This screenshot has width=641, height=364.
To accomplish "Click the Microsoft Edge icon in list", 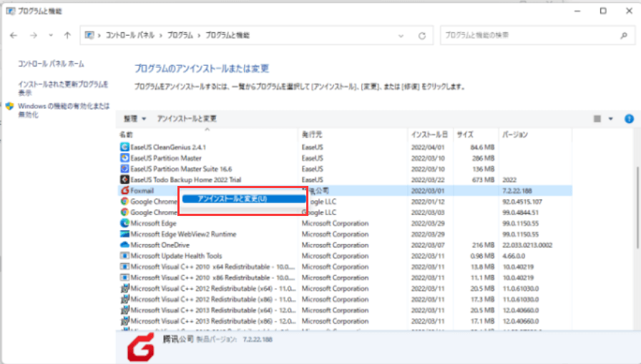I will pyautogui.click(x=124, y=223).
